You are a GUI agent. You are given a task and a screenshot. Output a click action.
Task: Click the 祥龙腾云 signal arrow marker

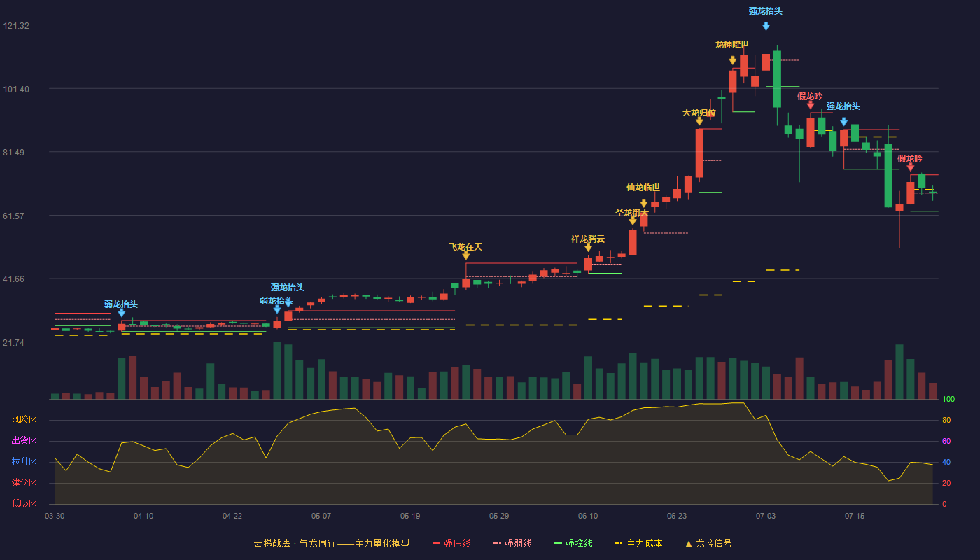pyautogui.click(x=588, y=248)
